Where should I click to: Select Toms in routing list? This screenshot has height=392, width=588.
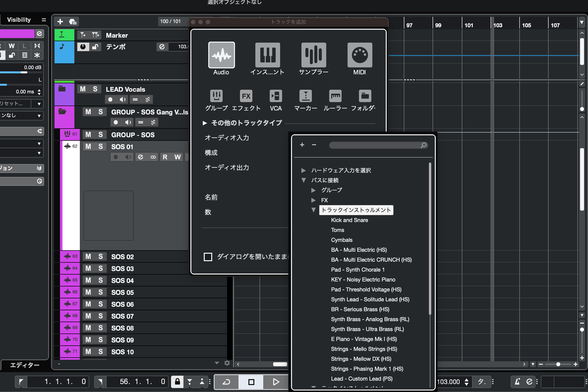point(337,230)
